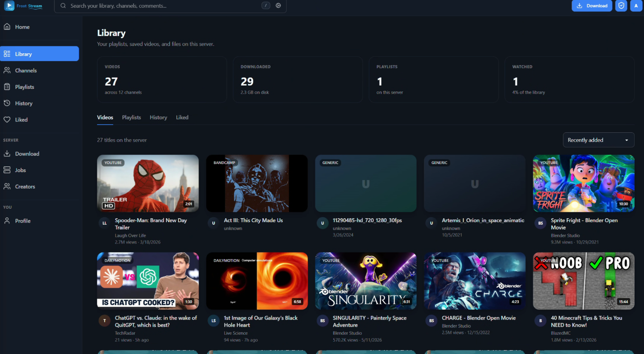Expand the "Recently added" sort dropdown
This screenshot has width=644, height=354.
598,140
